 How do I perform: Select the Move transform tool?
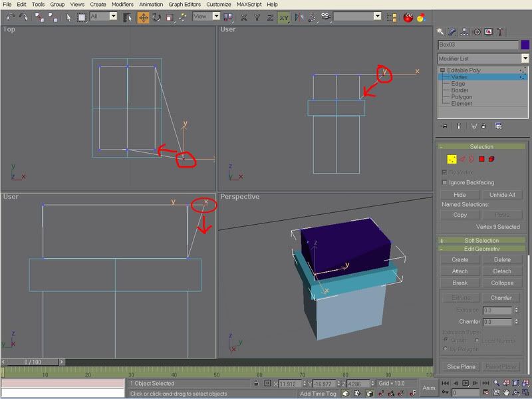tap(143, 17)
